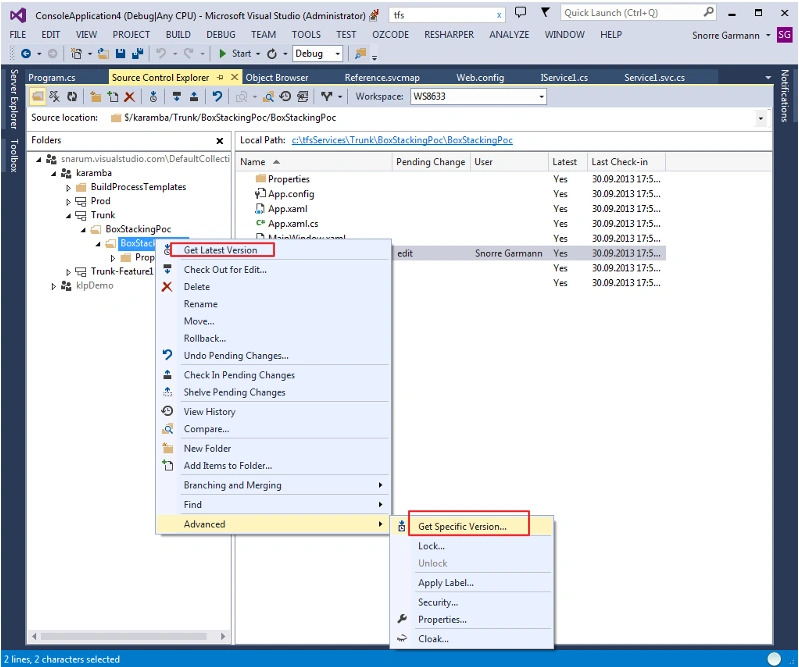The width and height of the screenshot is (799, 667).
Task: Click the Folders pane horizontal scrollbar
Action: (x=123, y=636)
